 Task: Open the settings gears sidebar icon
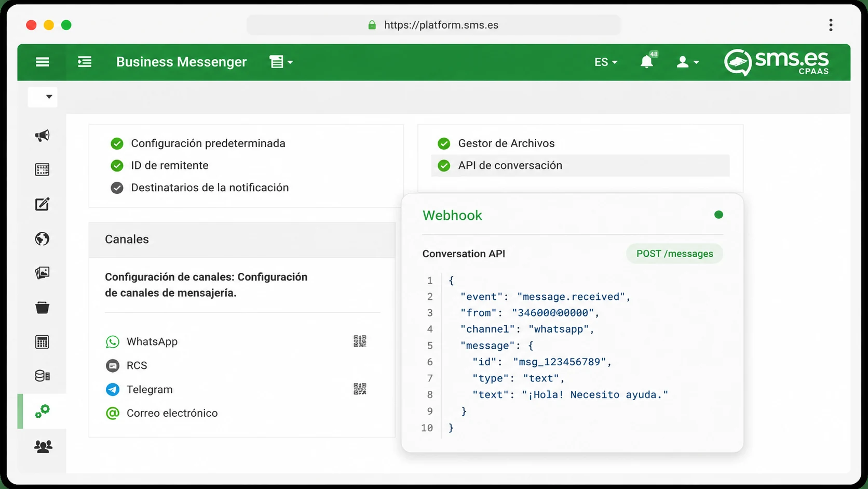pyautogui.click(x=43, y=411)
